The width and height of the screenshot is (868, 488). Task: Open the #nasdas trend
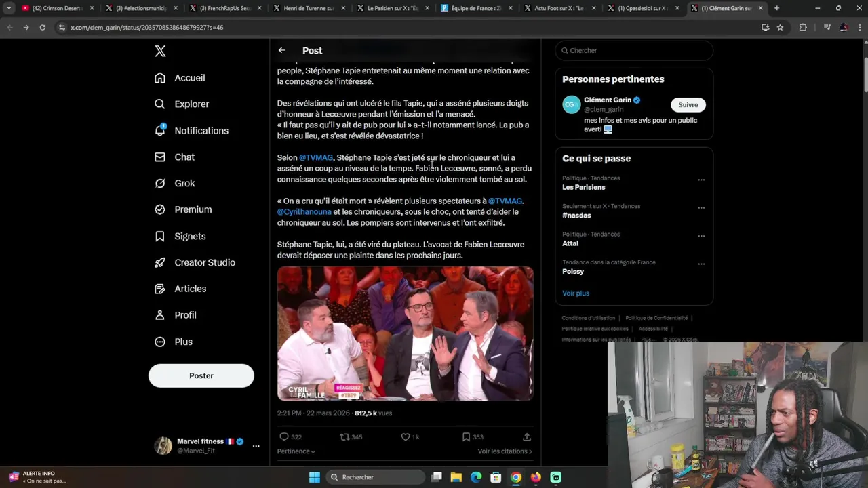click(576, 216)
